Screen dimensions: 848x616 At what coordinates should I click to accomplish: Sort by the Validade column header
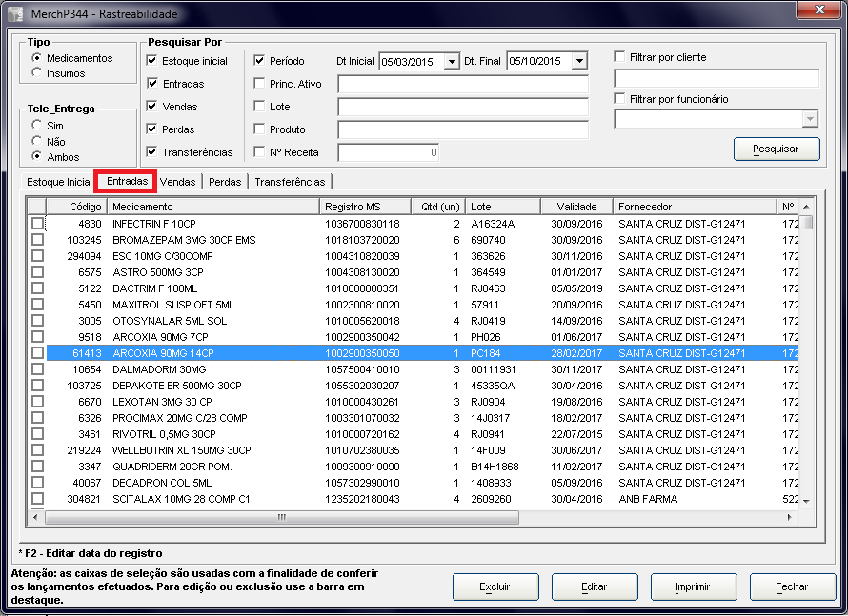(576, 207)
